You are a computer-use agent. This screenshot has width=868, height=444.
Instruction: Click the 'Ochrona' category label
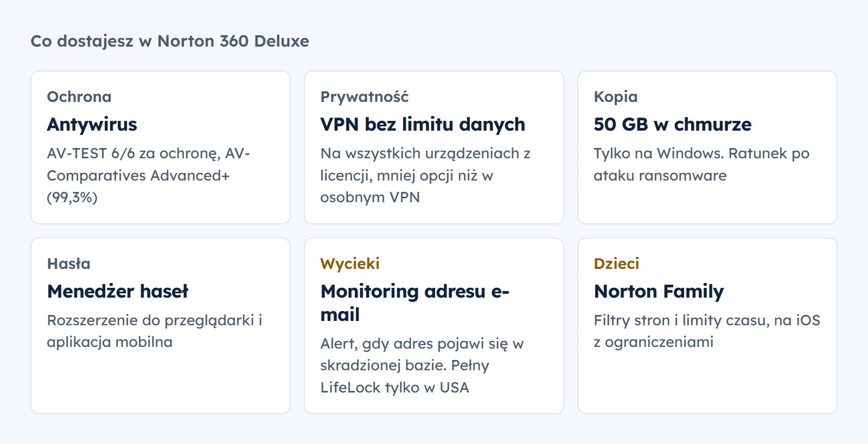point(79,96)
